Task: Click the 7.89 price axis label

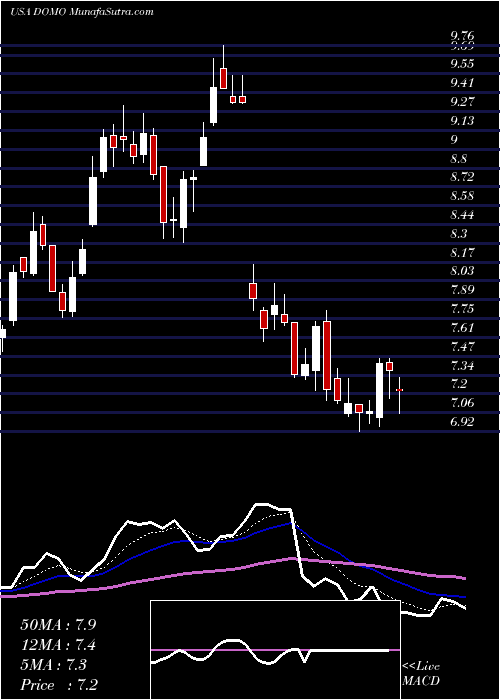Action: tap(462, 290)
